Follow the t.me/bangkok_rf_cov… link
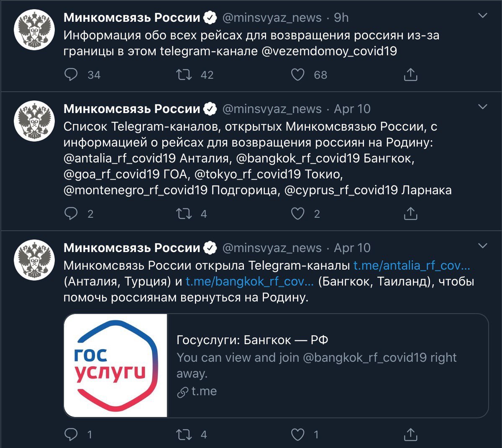The width and height of the screenshot is (502, 448). 249,281
